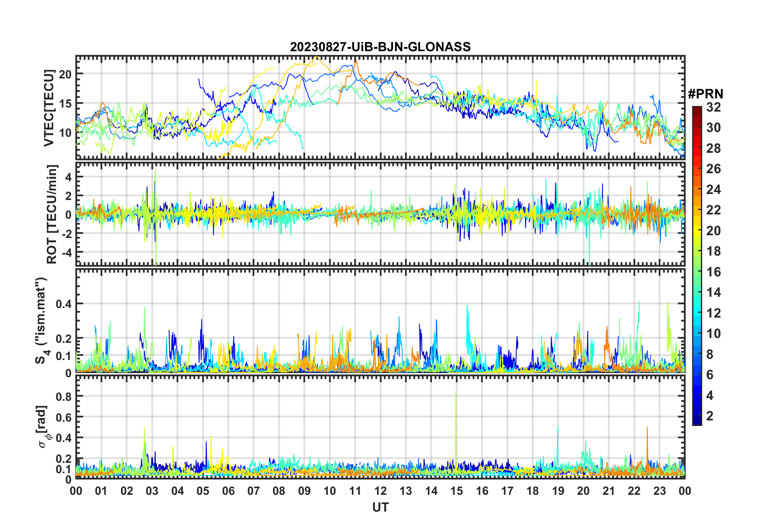
Task: Select the VTEC[TECU] y-axis label
Action: point(49,108)
